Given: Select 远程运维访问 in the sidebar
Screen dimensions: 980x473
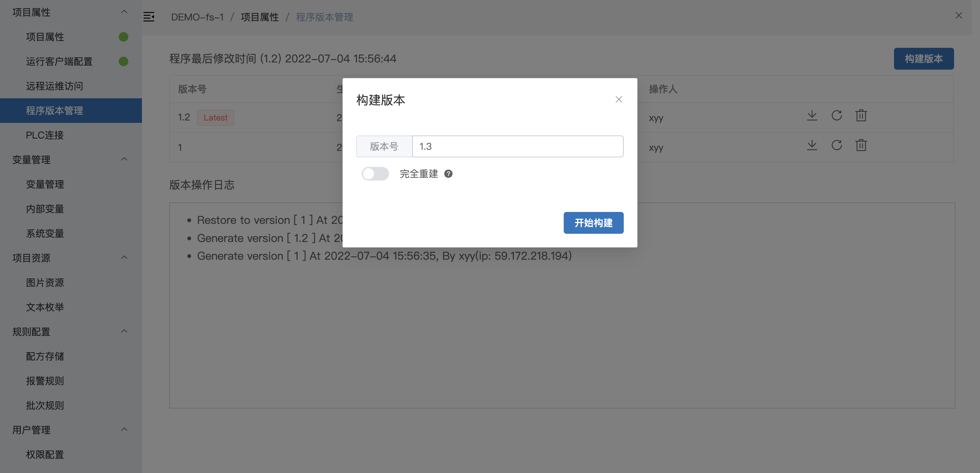Looking at the screenshot, I should coord(54,86).
